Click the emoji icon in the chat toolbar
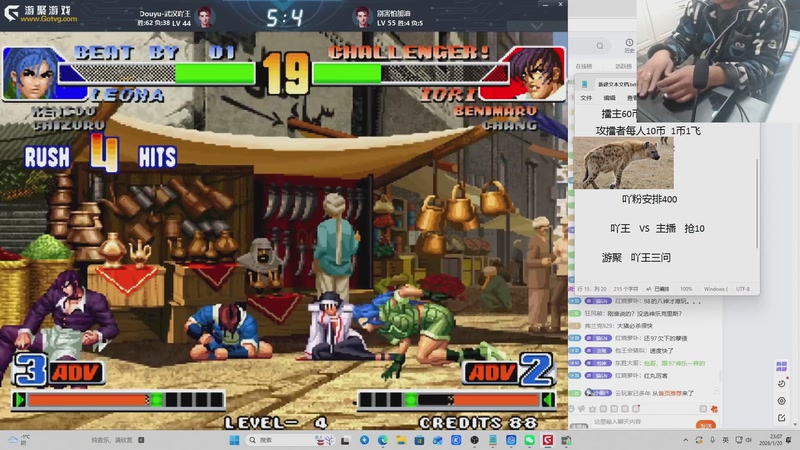This screenshot has height=450, width=800. click(x=571, y=409)
